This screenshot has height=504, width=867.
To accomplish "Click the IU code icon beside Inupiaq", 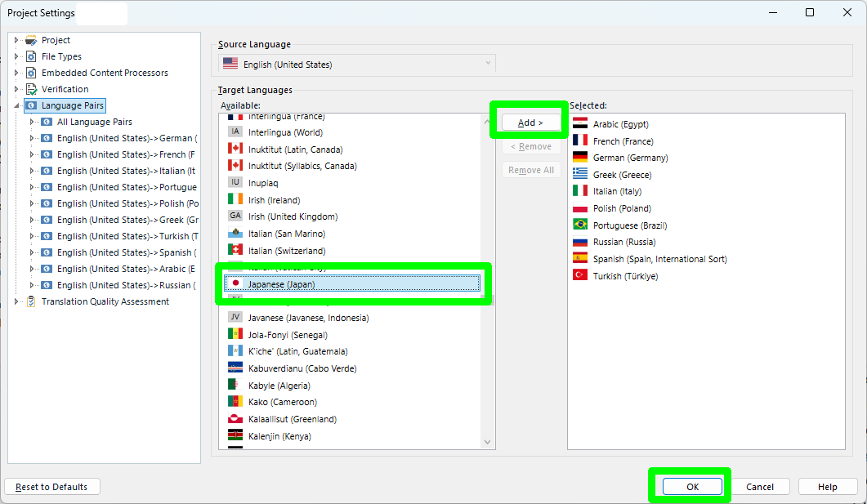I will pos(235,183).
